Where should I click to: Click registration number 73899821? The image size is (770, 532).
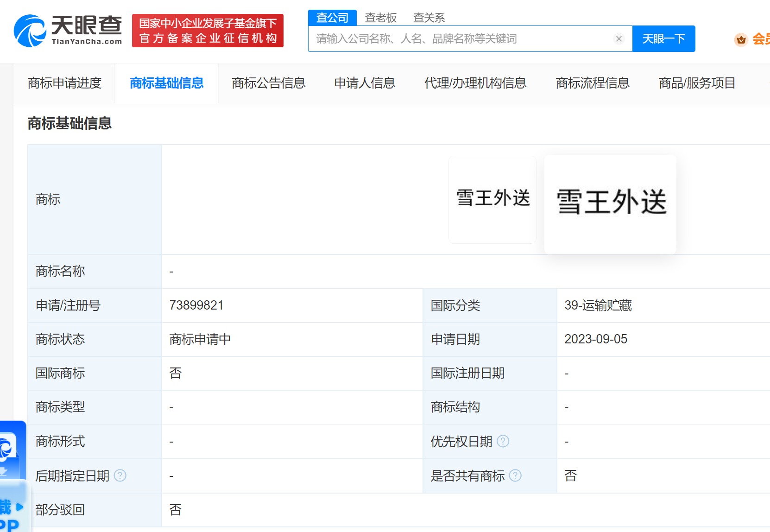[x=196, y=305]
